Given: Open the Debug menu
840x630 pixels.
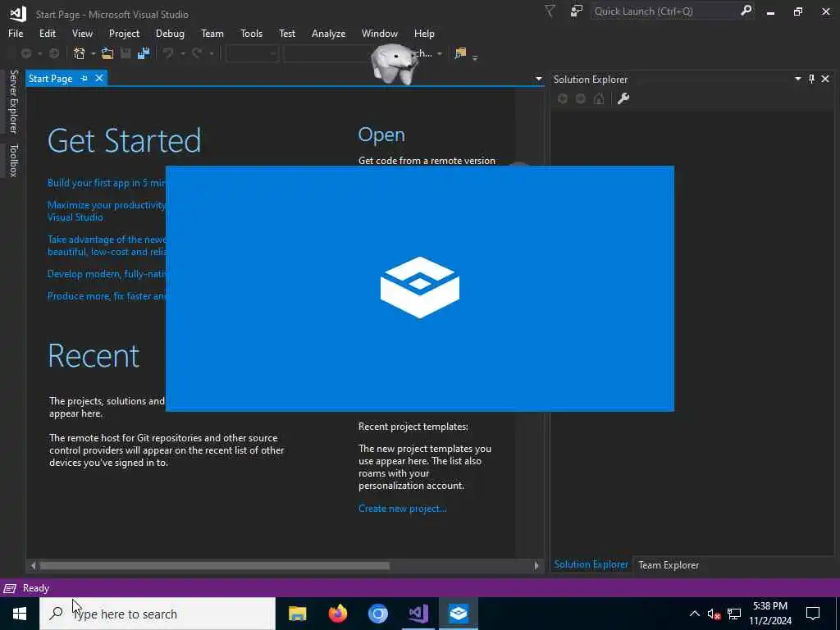Looking at the screenshot, I should click(170, 33).
